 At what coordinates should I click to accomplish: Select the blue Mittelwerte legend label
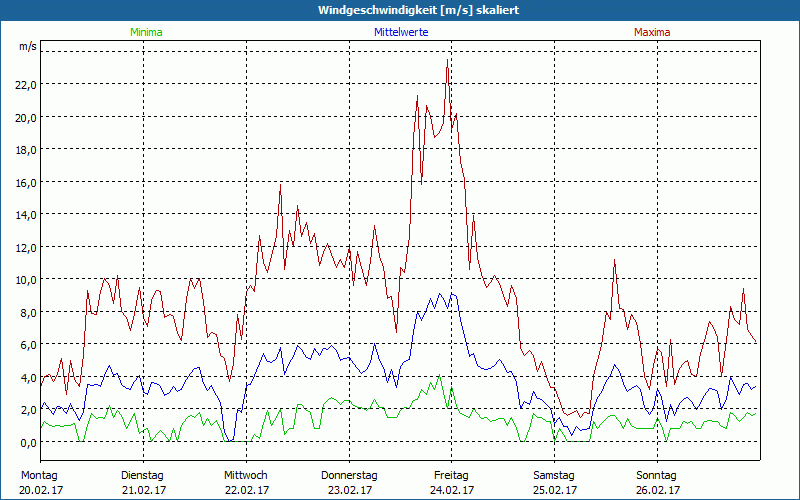point(401,32)
